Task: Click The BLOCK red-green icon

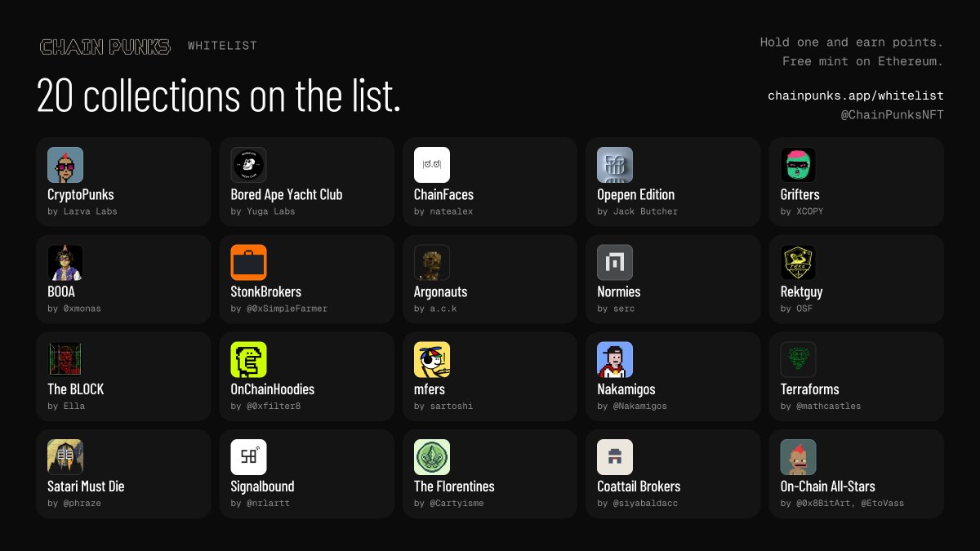Action: (65, 359)
